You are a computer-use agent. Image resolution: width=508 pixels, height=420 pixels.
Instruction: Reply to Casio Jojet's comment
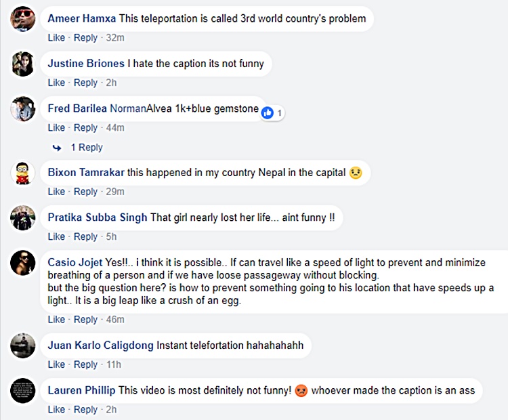pyautogui.click(x=85, y=319)
